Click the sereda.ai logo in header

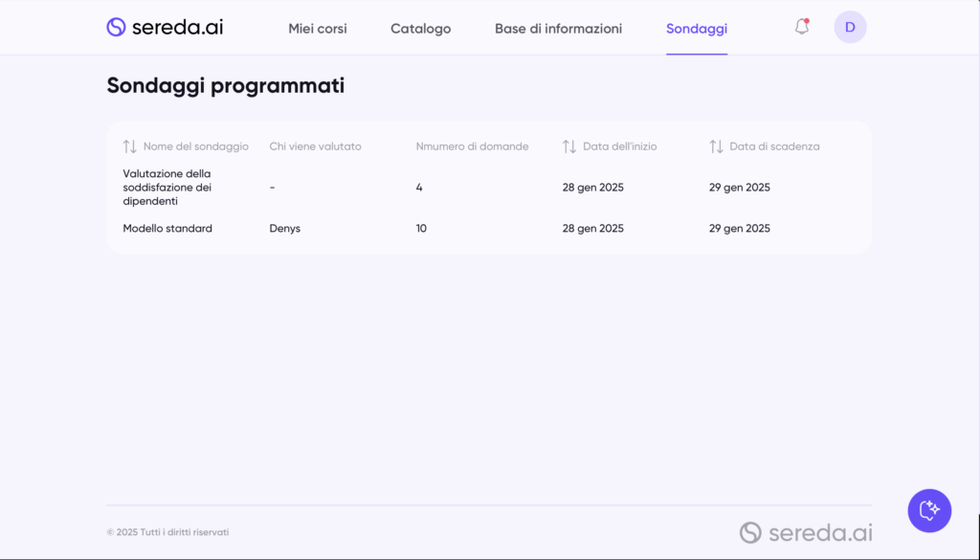pos(165,27)
